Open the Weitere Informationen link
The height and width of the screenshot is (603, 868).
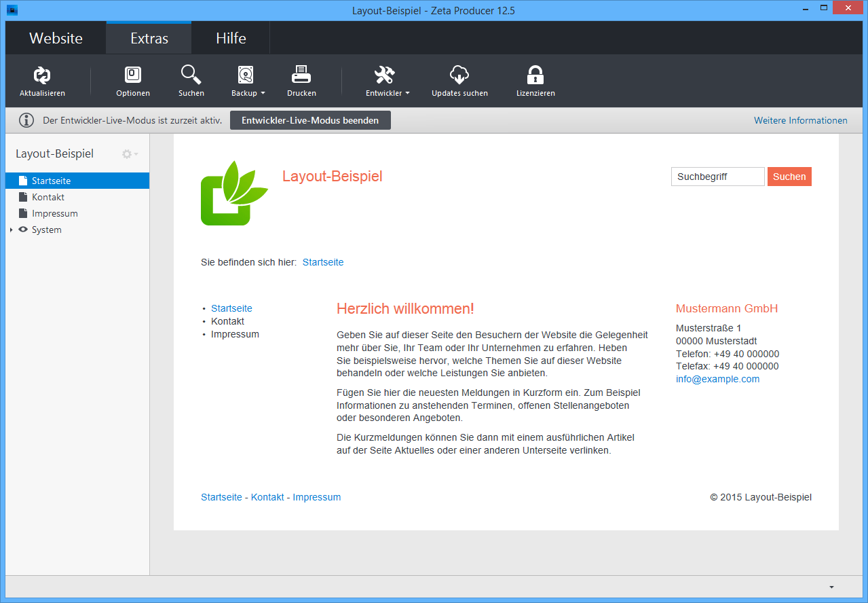tap(800, 121)
